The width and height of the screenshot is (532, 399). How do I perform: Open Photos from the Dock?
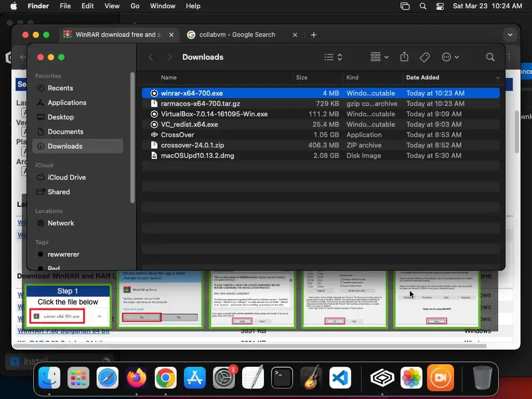click(411, 377)
